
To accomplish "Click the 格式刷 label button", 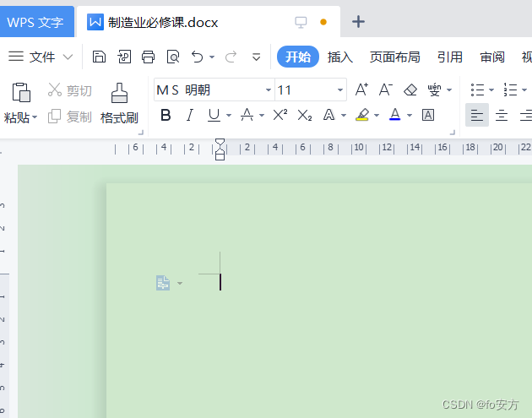I will tap(119, 117).
